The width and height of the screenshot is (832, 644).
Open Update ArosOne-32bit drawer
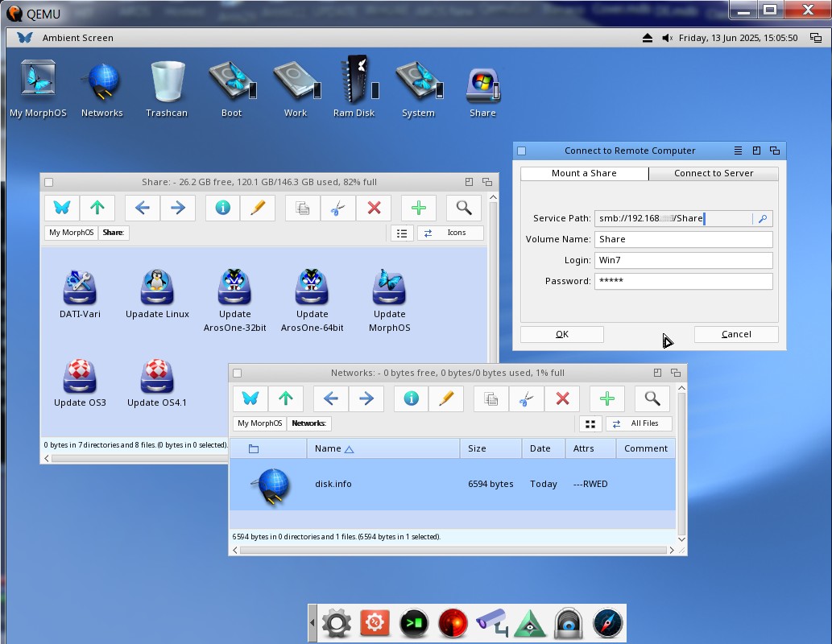[235, 301]
